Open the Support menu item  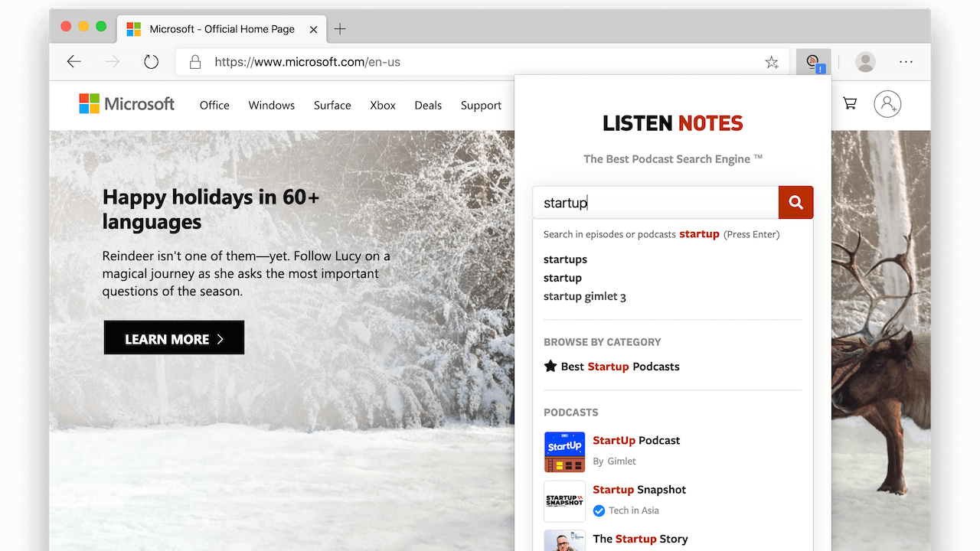click(x=481, y=106)
